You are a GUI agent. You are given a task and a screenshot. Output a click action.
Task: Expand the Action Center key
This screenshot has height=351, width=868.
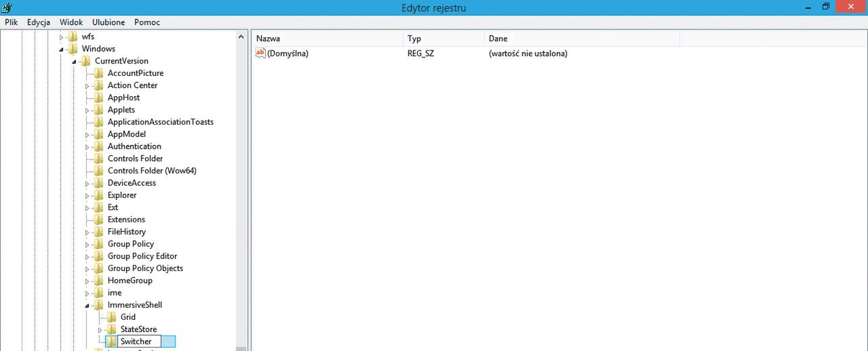[87, 85]
